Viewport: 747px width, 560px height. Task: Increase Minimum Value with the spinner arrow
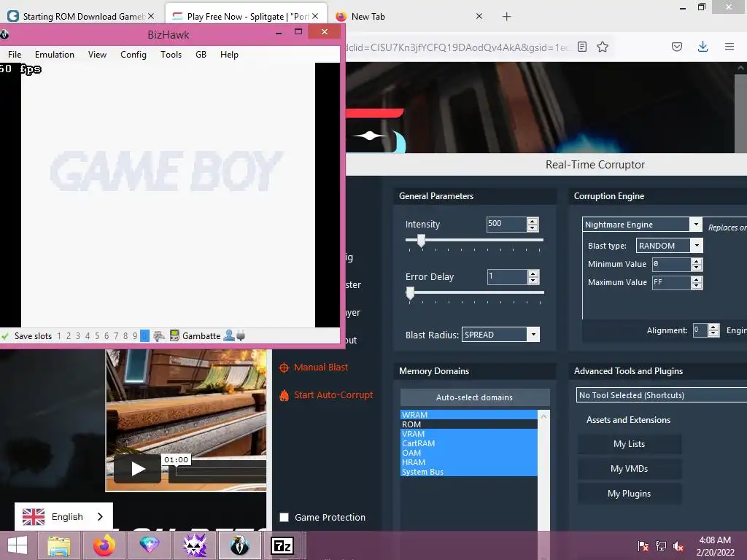click(x=697, y=262)
